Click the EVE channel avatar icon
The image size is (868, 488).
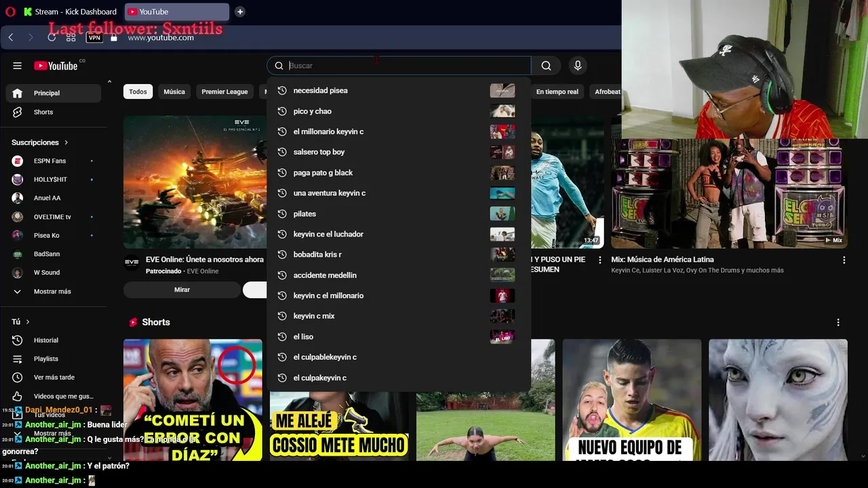coord(132,262)
